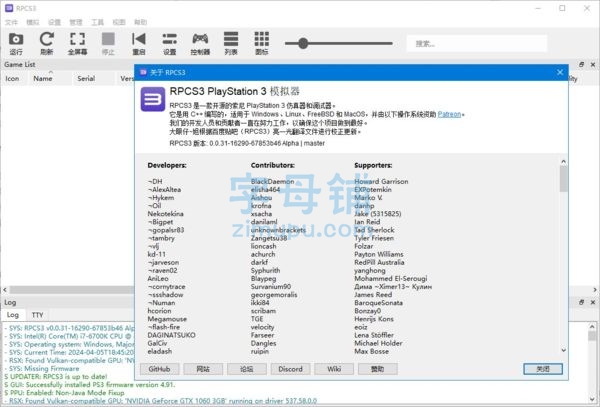
Task: Click the 论坛 forum button
Action: (x=246, y=369)
